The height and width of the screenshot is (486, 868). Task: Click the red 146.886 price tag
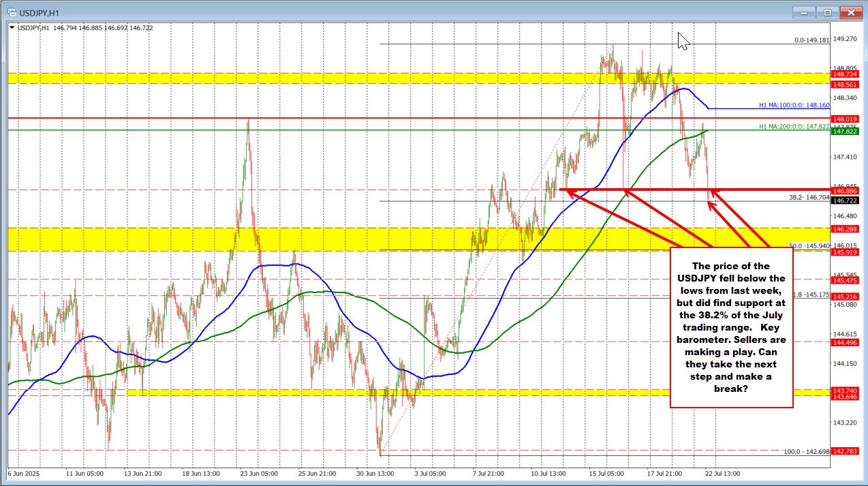click(x=845, y=192)
